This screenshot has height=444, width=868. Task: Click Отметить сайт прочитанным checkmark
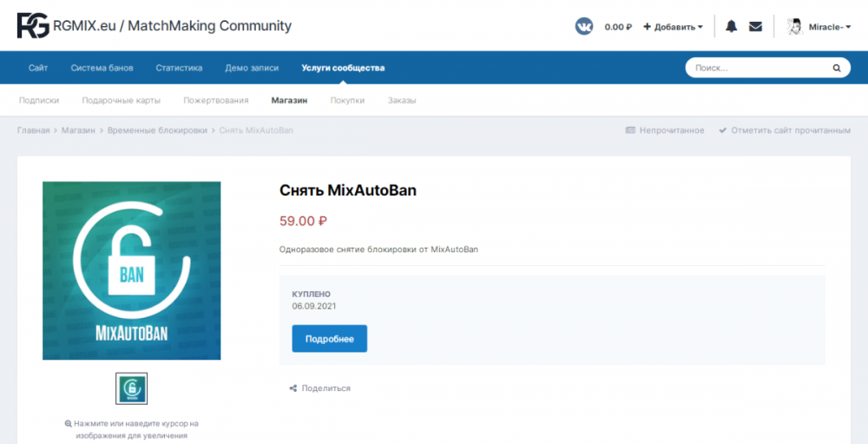723,130
